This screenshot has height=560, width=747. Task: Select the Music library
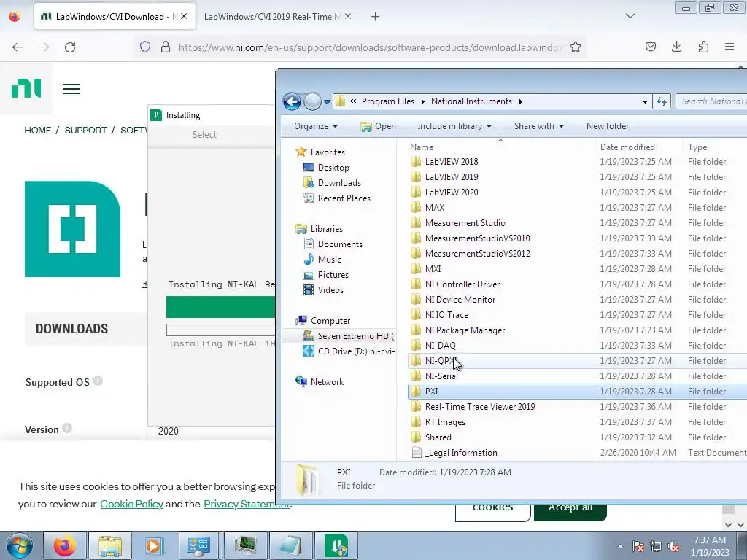click(329, 260)
